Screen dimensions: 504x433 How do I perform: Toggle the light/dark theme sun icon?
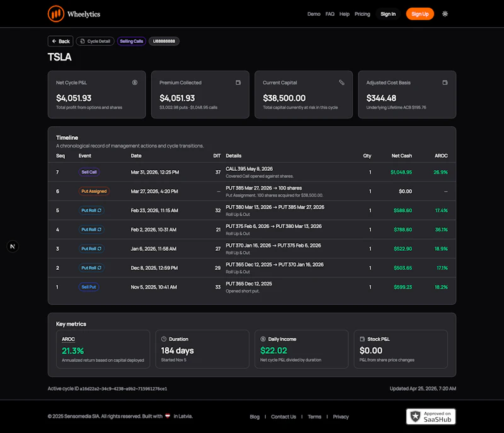pyautogui.click(x=445, y=14)
